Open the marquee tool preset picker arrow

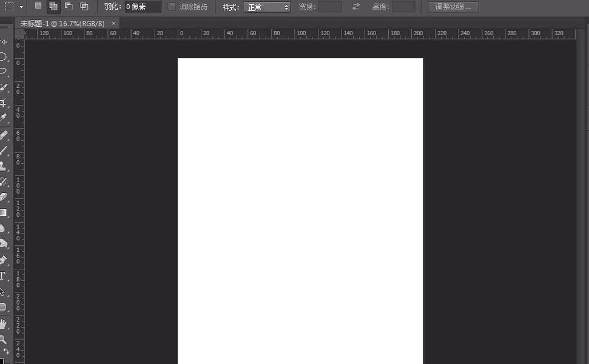pos(21,7)
